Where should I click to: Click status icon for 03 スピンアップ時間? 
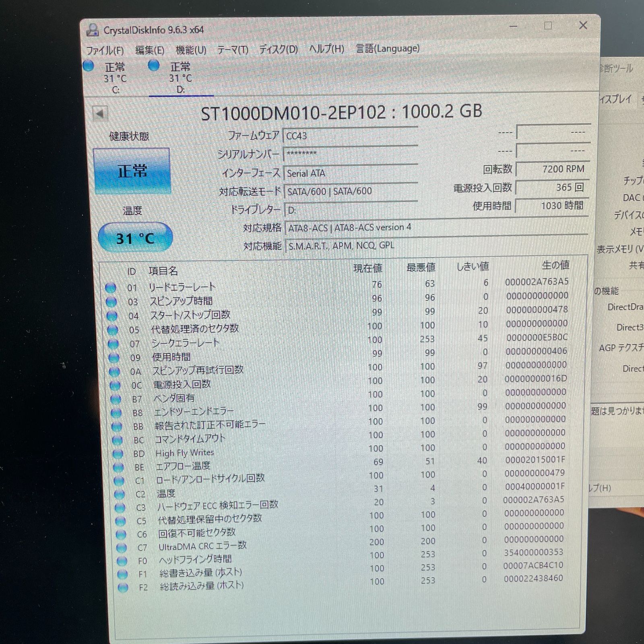tap(111, 302)
